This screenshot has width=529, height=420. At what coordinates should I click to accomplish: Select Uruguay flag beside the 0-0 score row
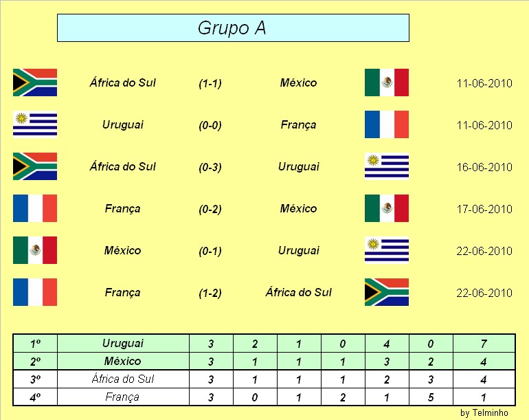coord(35,124)
